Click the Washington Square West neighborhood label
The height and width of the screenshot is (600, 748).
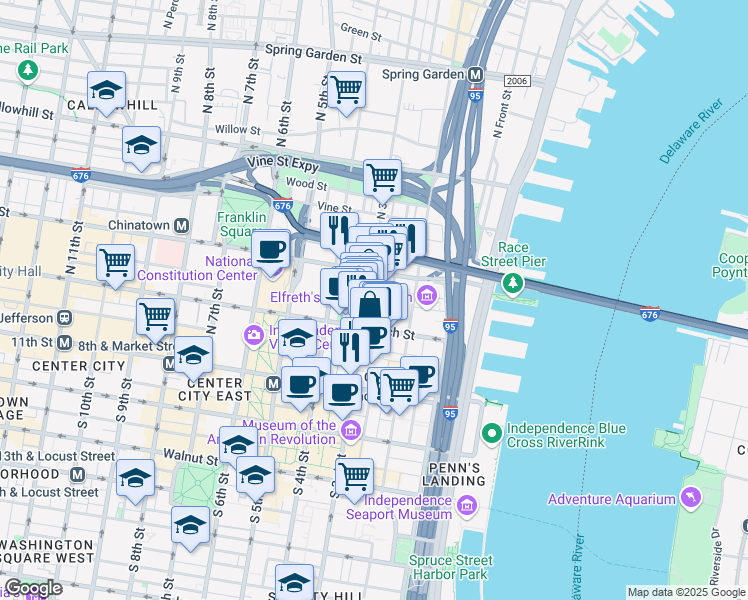[x=47, y=551]
